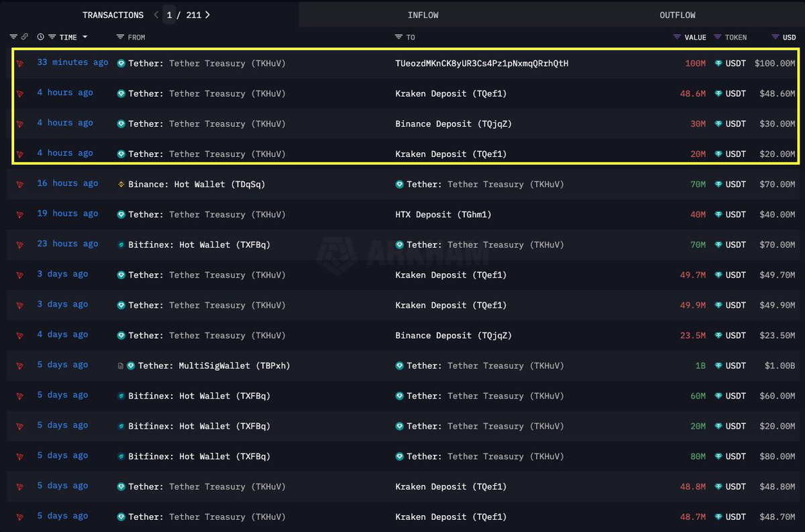Switch to the INFLOW tab
Image resolution: width=805 pixels, height=532 pixels.
tap(423, 15)
